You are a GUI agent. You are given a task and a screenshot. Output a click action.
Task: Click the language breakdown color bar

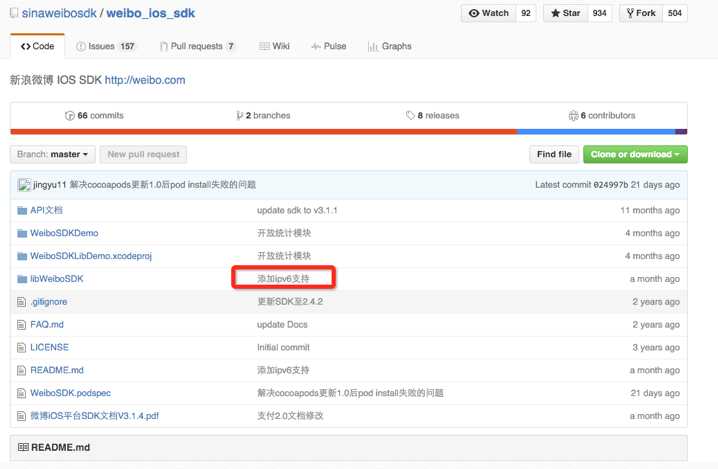point(348,132)
